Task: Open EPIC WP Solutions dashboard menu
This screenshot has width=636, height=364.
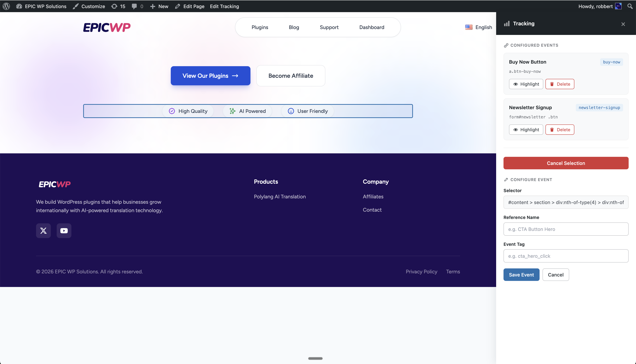Action: (41, 6)
